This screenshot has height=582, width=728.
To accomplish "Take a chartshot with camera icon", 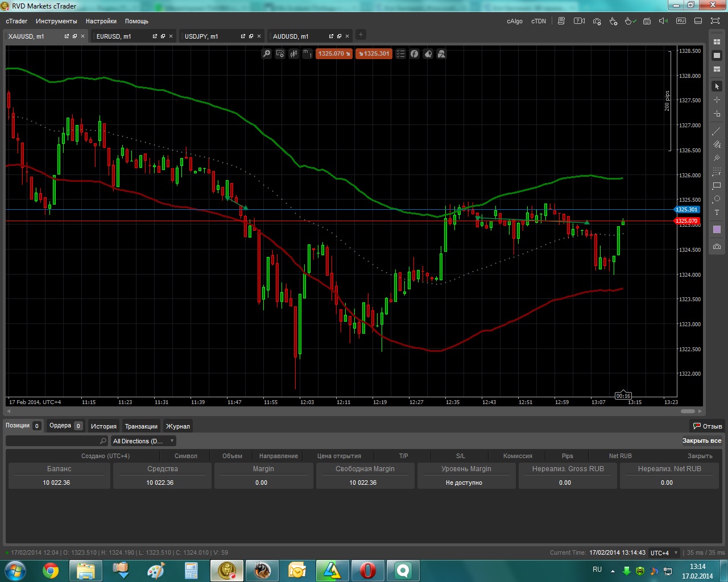I will (x=717, y=247).
